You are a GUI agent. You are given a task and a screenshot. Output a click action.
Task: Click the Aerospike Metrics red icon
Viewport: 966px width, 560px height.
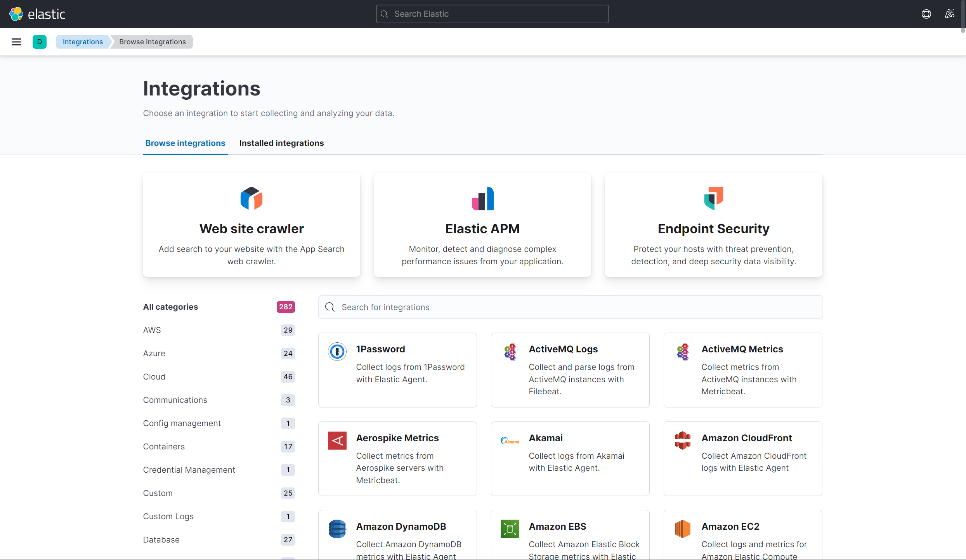337,440
